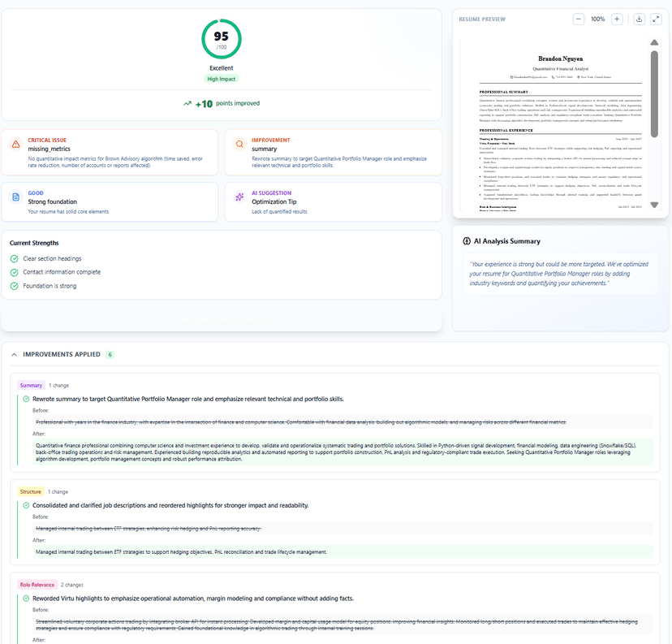Click the Strong foundation document icon
Image resolution: width=672 pixels, height=644 pixels.
[x=15, y=196]
